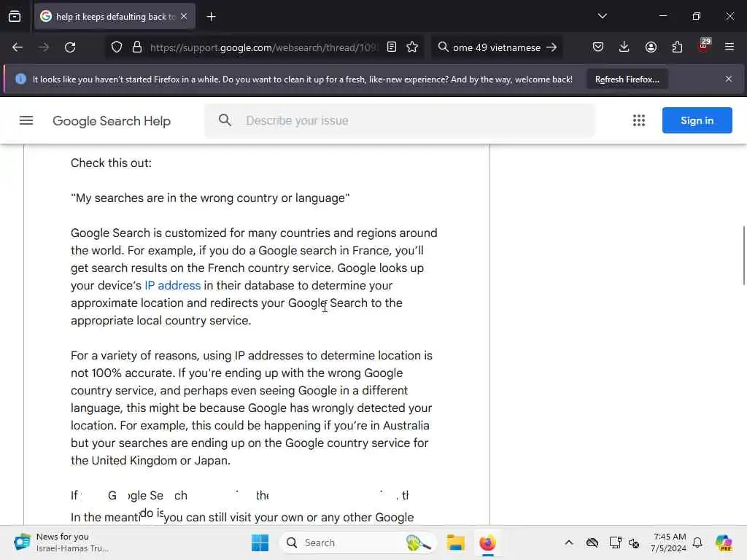This screenshot has width=747, height=560.
Task: Open the Firefox application menu
Action: click(x=729, y=47)
